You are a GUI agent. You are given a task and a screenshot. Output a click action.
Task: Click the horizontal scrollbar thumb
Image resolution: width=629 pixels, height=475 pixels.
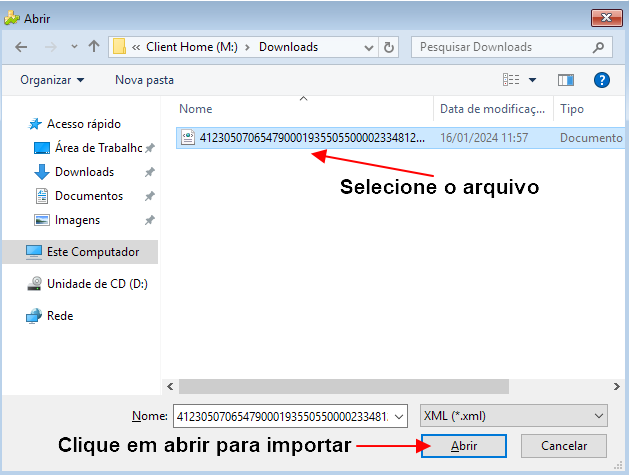click(344, 386)
